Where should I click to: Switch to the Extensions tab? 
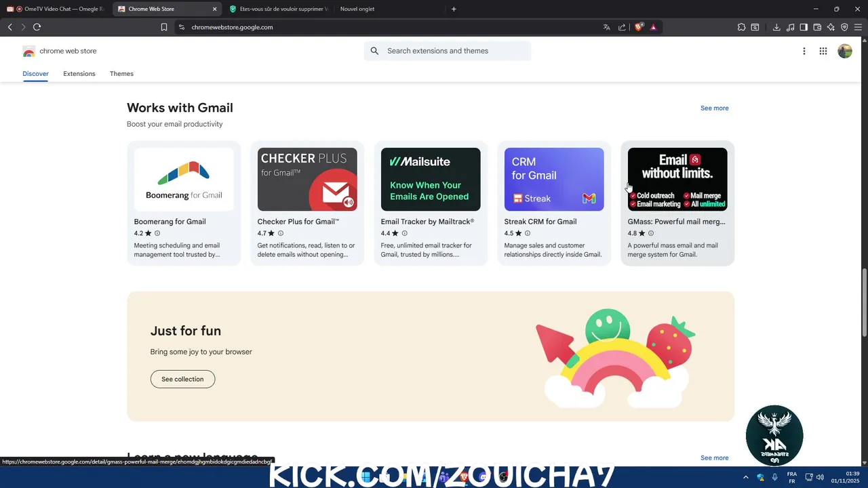[x=79, y=74]
